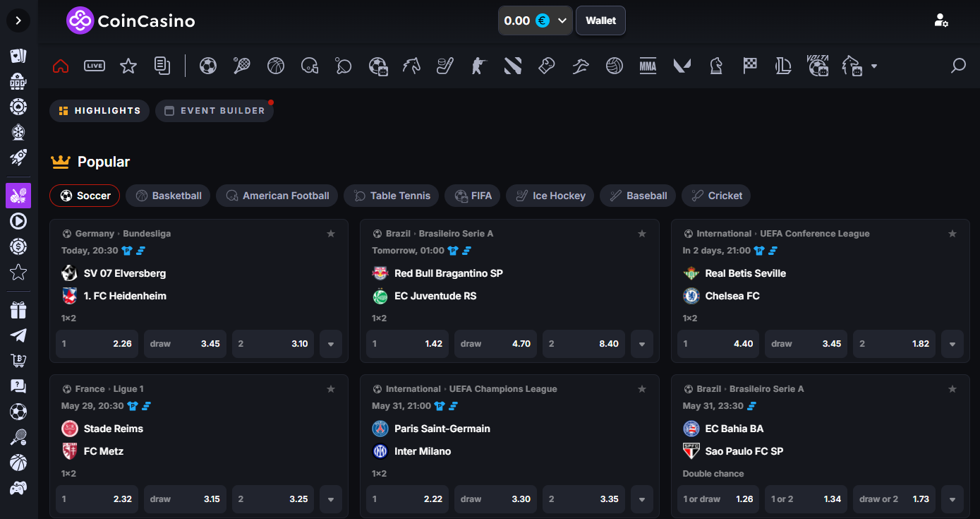Select the chess knight icon in the sports bar
The height and width of the screenshot is (519, 980).
[716, 66]
